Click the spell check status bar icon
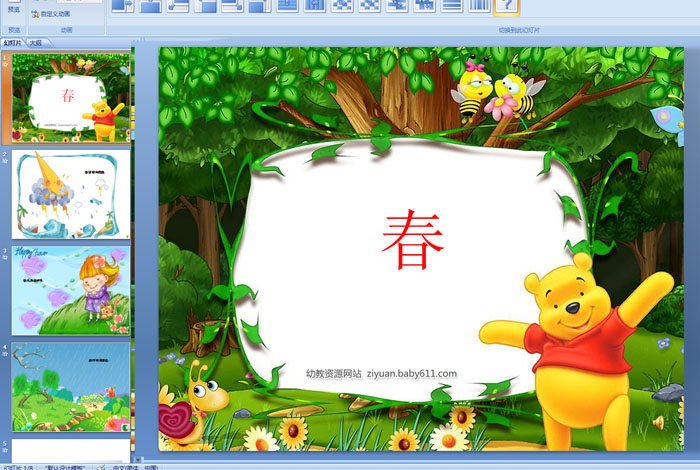This screenshot has width=700, height=470. point(101,467)
